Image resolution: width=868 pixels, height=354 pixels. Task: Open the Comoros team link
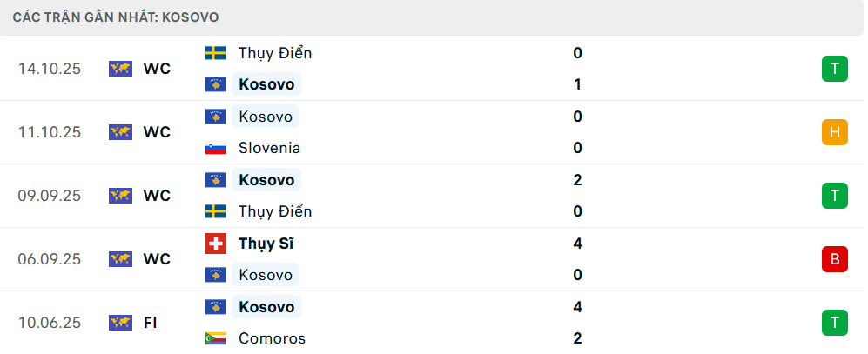pos(272,338)
